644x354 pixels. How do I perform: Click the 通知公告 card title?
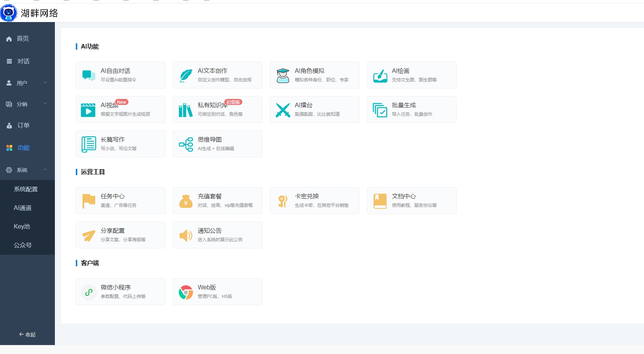point(209,231)
